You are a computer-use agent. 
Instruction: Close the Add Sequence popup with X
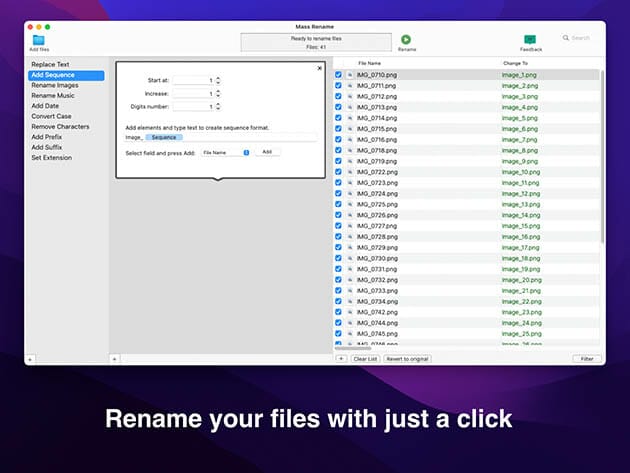point(319,68)
